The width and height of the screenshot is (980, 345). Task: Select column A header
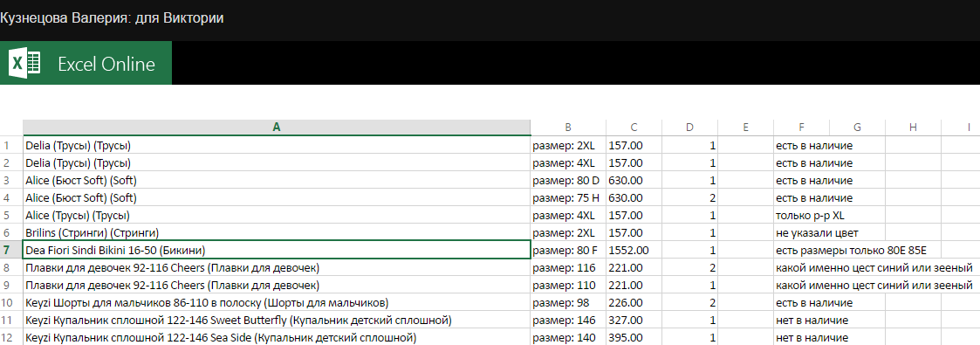277,127
